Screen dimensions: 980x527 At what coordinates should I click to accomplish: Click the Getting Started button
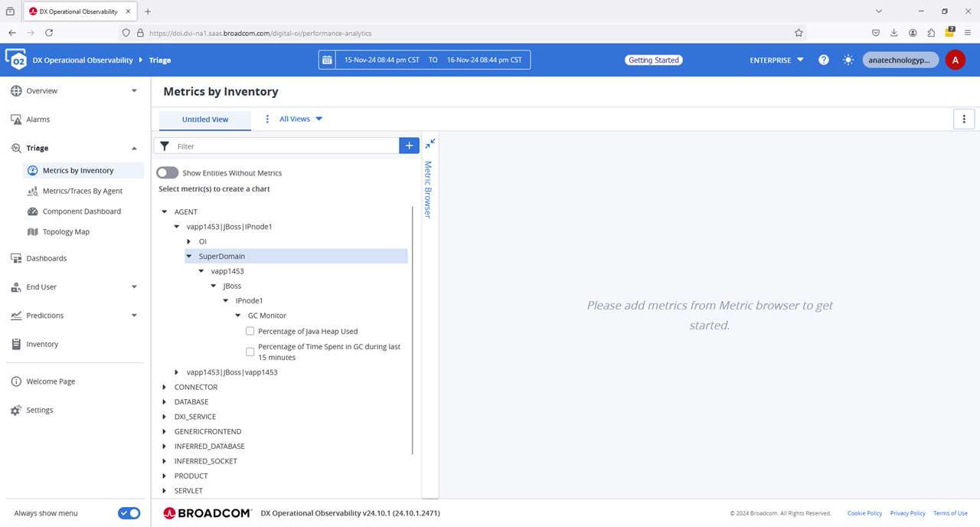coord(653,60)
